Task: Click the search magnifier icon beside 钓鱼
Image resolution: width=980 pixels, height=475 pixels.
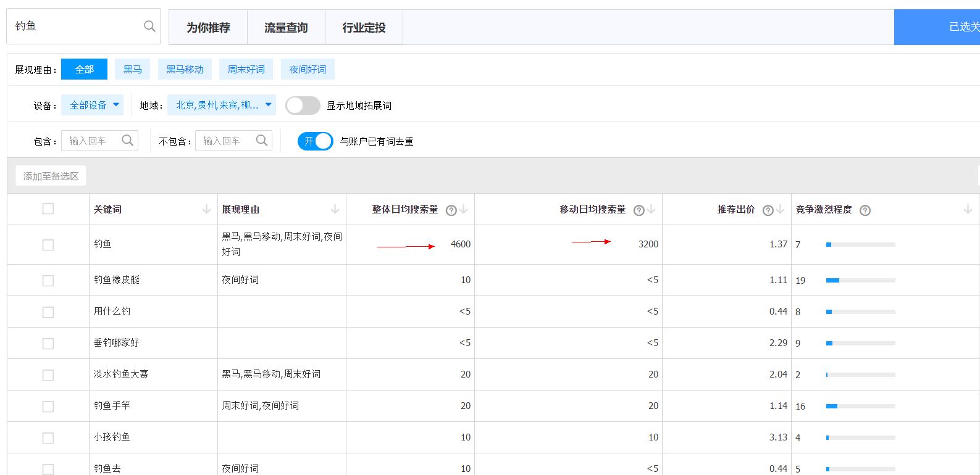Action: pyautogui.click(x=149, y=26)
